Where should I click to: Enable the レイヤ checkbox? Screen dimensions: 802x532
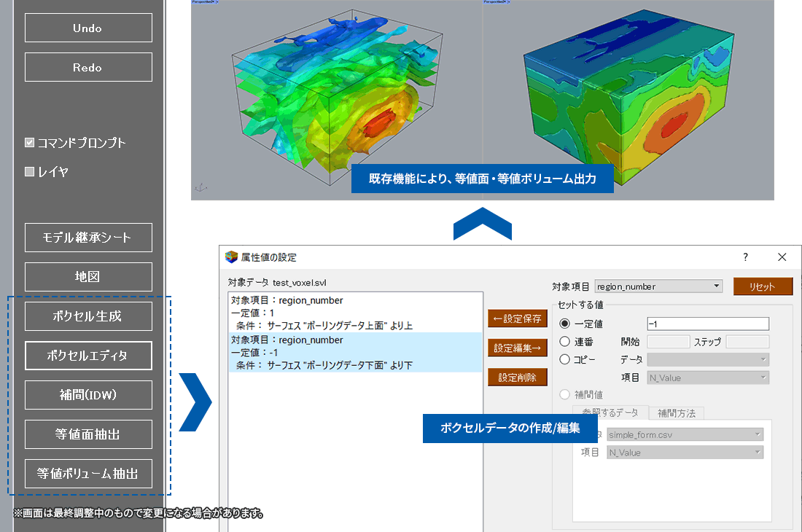tap(30, 172)
